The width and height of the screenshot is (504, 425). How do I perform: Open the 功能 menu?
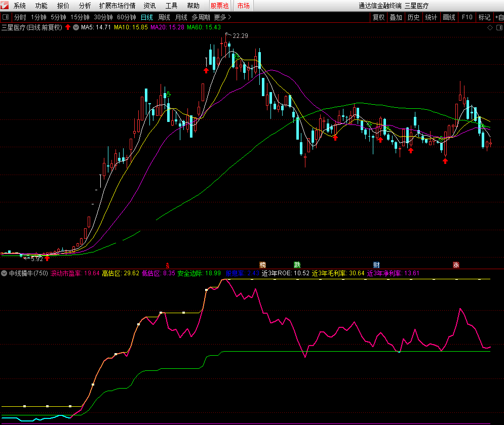(x=41, y=6)
